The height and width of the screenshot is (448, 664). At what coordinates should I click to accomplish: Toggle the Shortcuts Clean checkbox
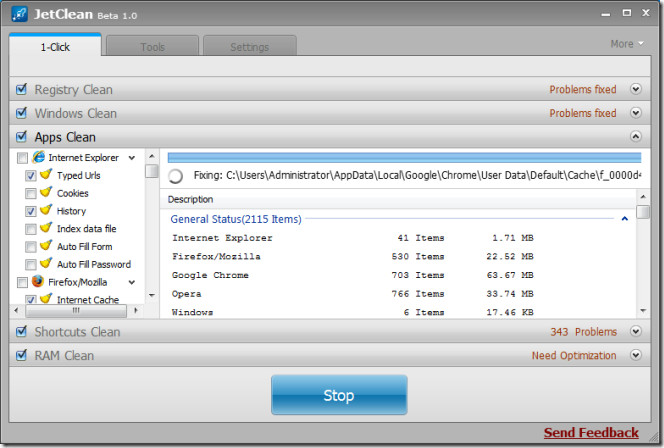21,332
